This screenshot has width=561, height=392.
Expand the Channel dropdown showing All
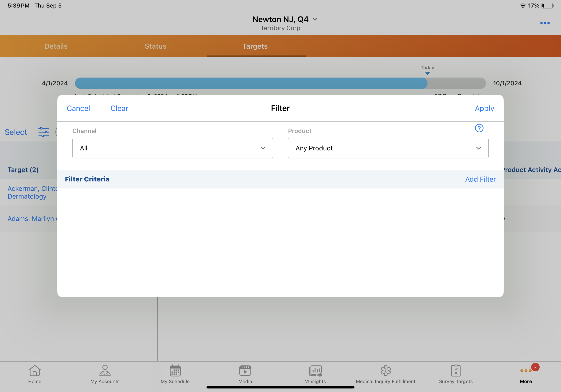172,148
